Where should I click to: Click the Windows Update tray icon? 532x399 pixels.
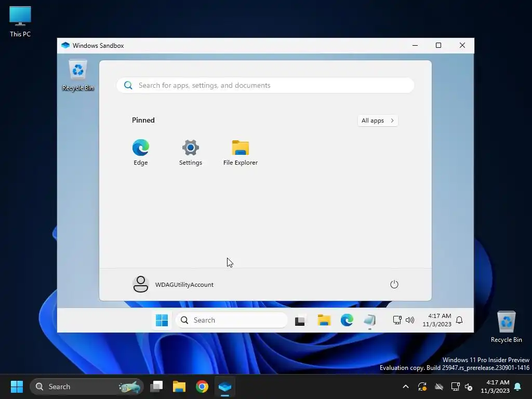422,387
